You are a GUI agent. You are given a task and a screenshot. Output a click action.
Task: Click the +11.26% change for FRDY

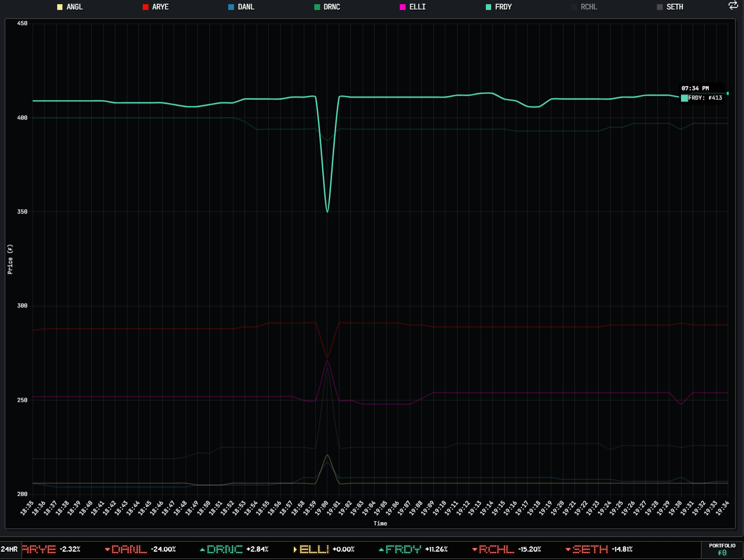click(x=437, y=549)
